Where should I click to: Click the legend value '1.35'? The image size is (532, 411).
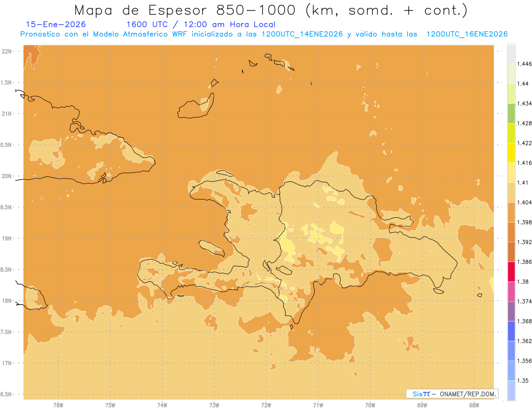tap(522, 381)
